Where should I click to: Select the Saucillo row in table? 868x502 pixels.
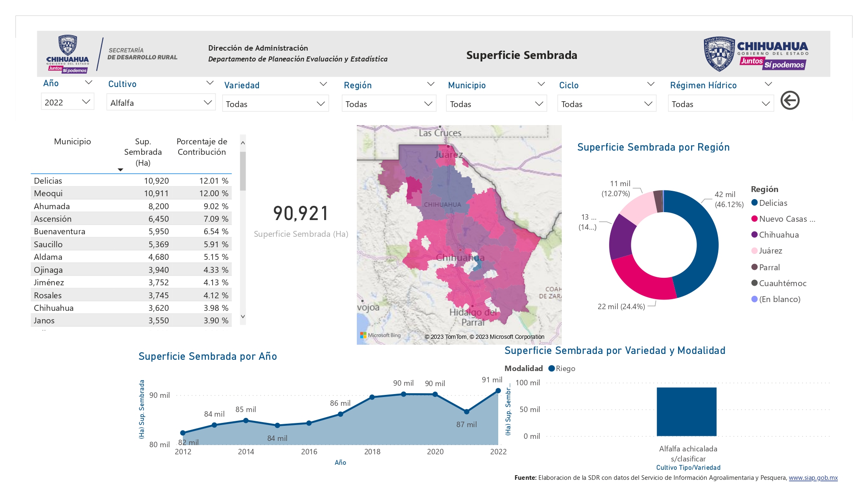131,244
